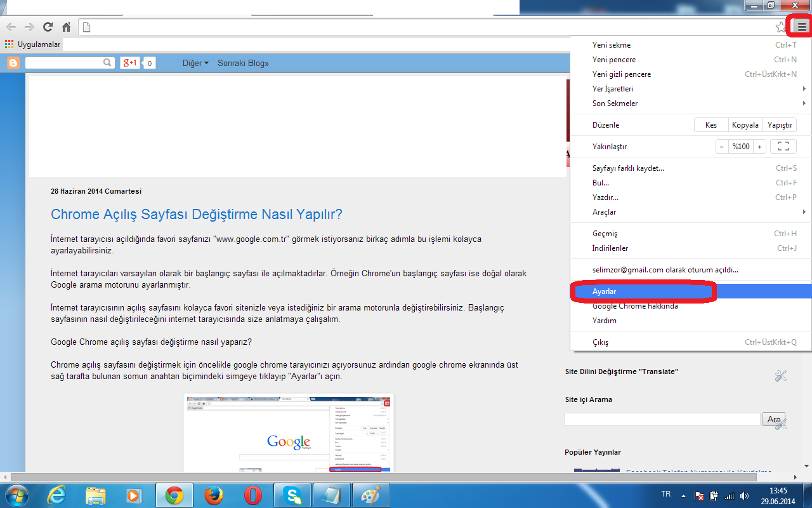Click the Ara site search button

pos(773,419)
